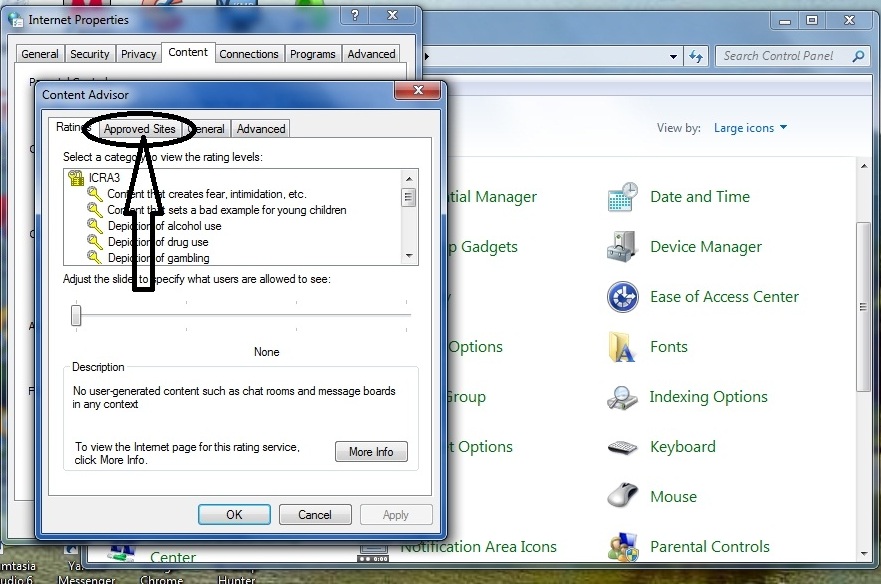This screenshot has width=881, height=584.
Task: Click the help question mark in Internet Properties
Action: (x=355, y=15)
